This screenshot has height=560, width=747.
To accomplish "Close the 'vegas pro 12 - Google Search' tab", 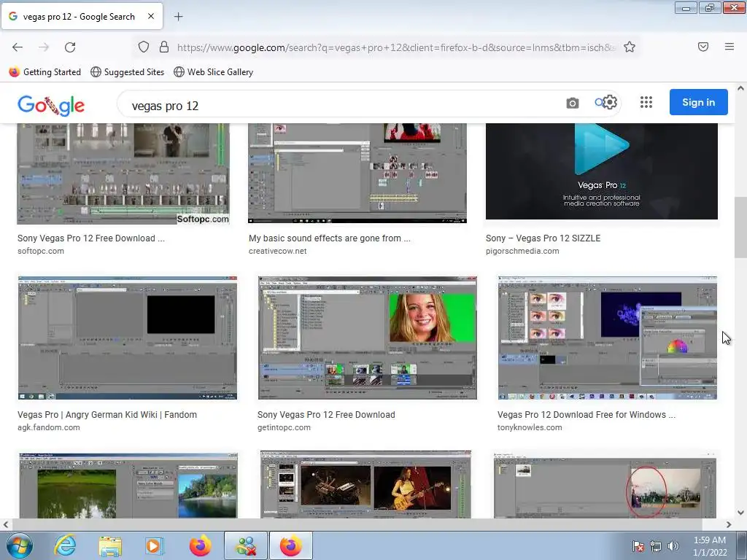I will tap(150, 16).
